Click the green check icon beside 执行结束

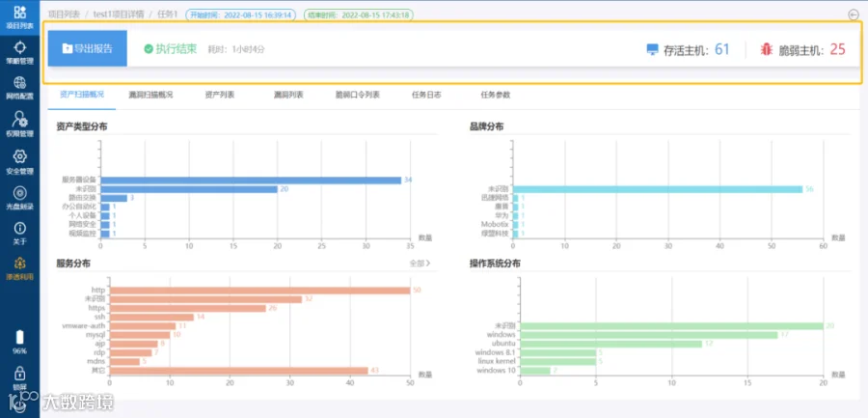(x=149, y=49)
